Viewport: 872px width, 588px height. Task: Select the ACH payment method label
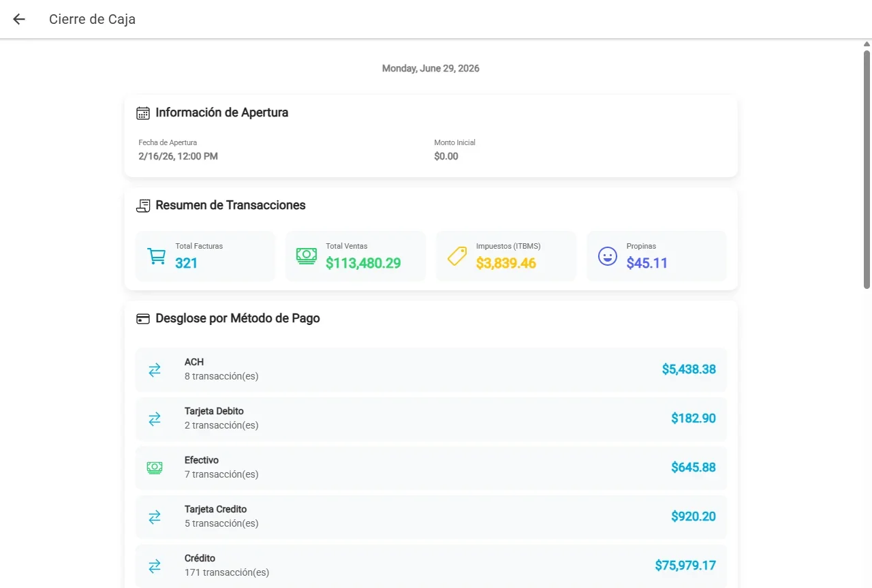(x=194, y=362)
